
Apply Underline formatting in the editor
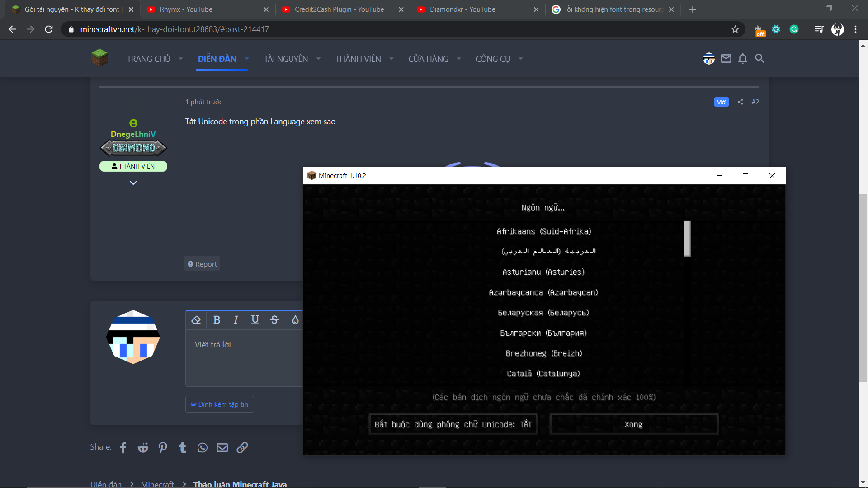255,320
